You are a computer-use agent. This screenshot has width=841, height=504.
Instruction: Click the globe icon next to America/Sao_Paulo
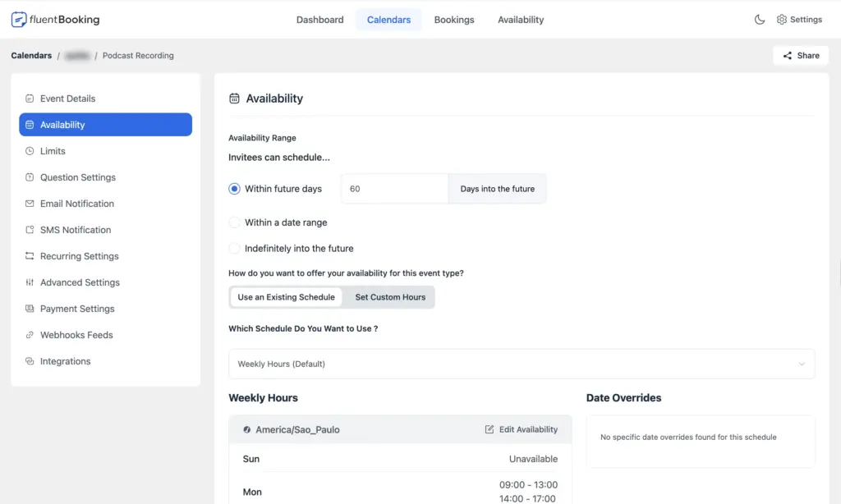(246, 429)
